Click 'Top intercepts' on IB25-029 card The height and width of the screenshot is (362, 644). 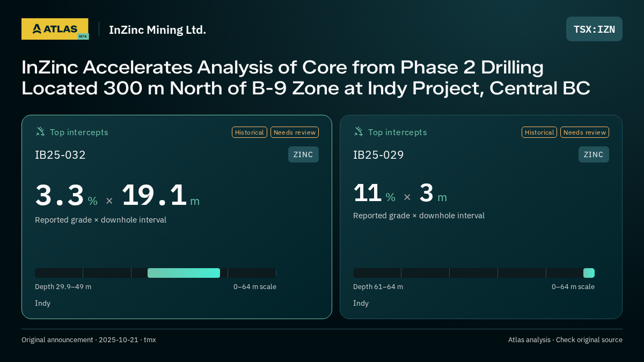397,132
